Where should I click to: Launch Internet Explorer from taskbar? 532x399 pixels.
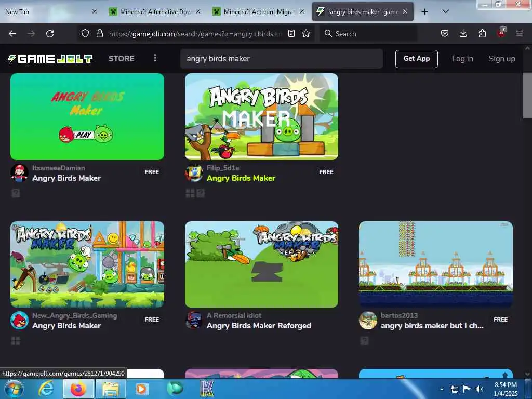pos(46,389)
